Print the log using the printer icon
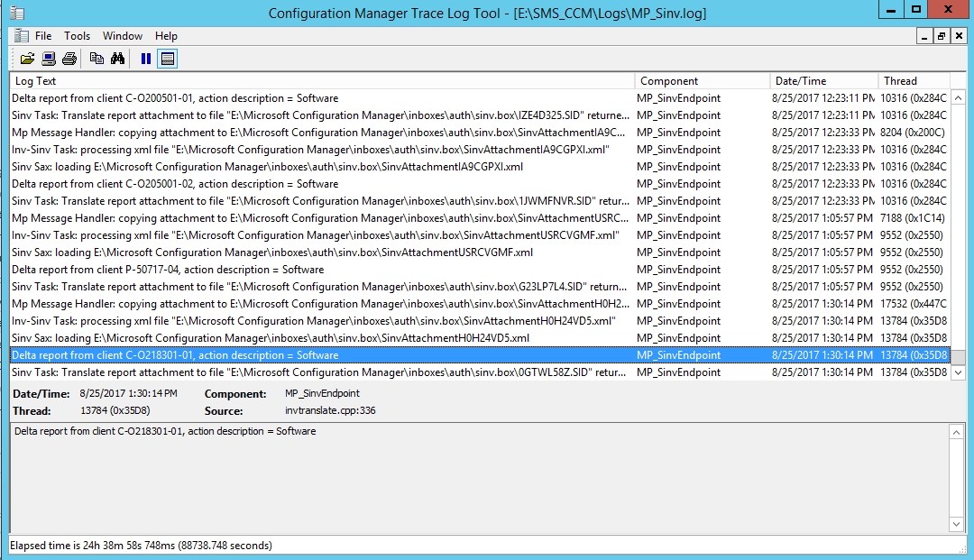The image size is (974, 560). (x=69, y=58)
